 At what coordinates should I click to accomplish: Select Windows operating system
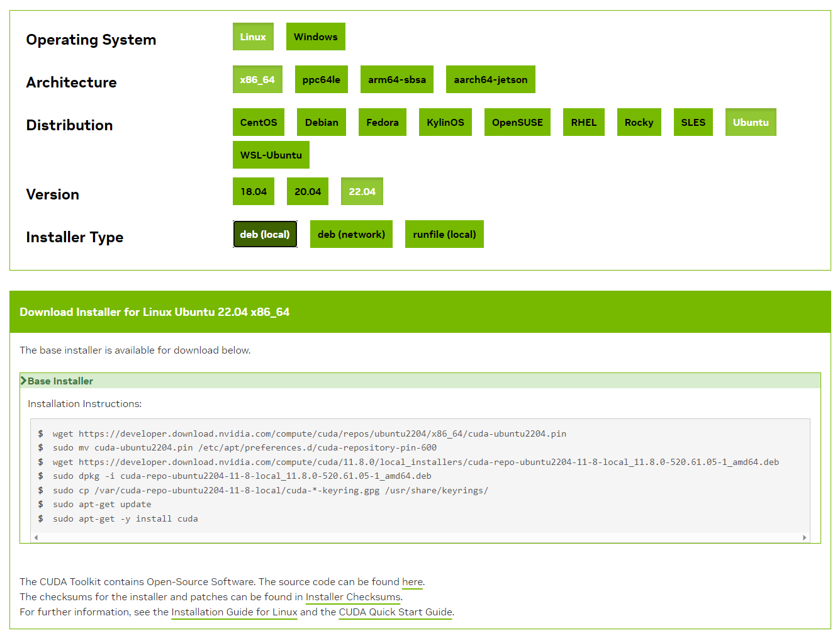coord(315,36)
